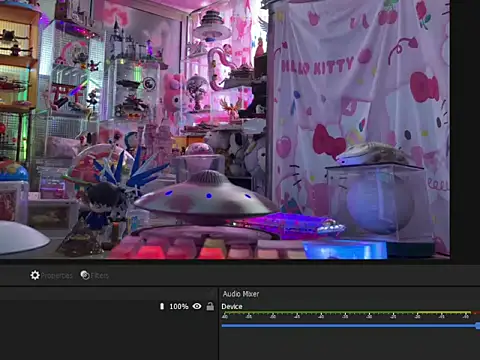The width and height of the screenshot is (480, 360).
Task: Click the battery level icon beside 100%
Action: [162, 306]
